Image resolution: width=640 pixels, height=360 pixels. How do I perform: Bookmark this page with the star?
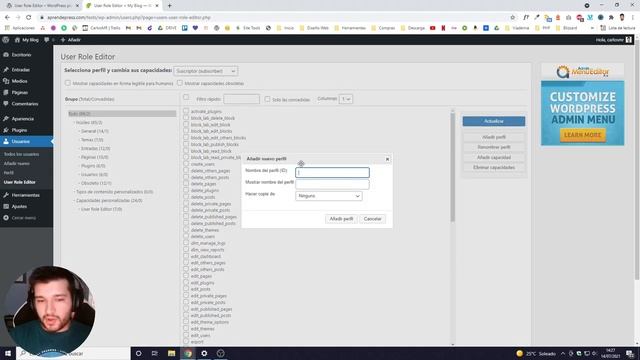(513, 18)
